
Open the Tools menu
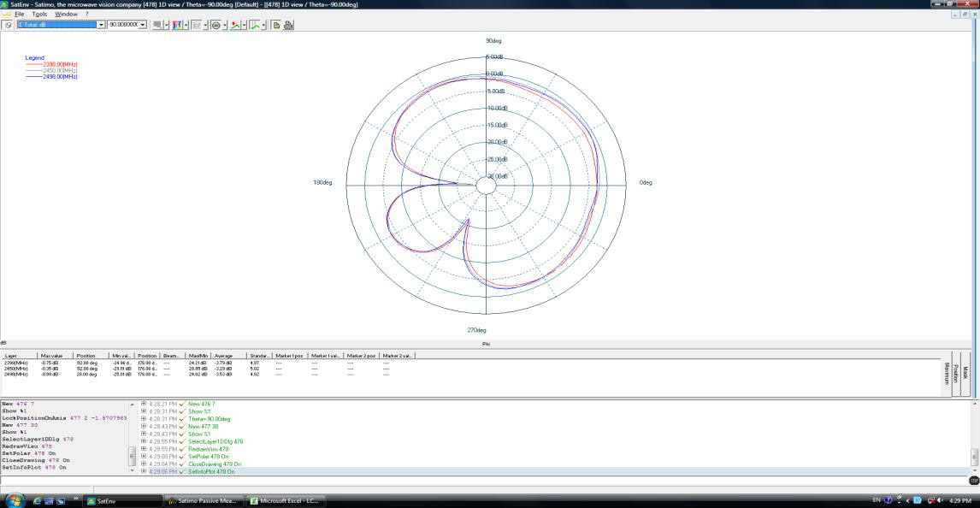coord(39,15)
